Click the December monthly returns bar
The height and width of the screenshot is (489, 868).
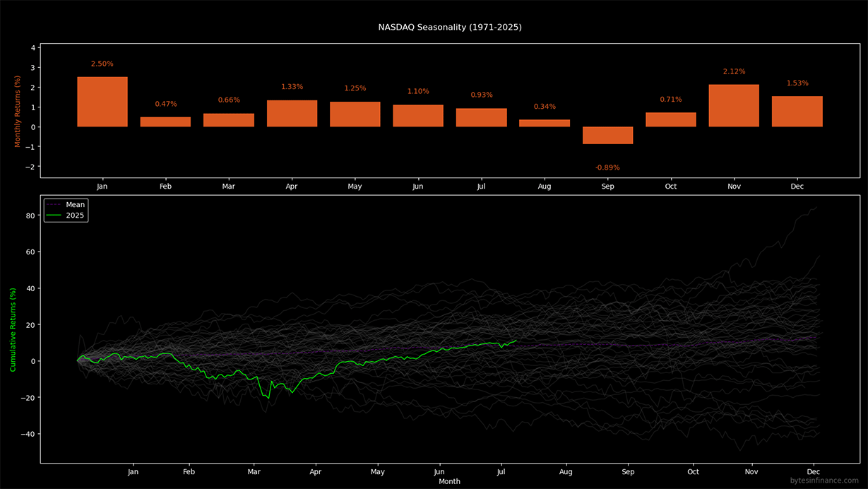[797, 112]
